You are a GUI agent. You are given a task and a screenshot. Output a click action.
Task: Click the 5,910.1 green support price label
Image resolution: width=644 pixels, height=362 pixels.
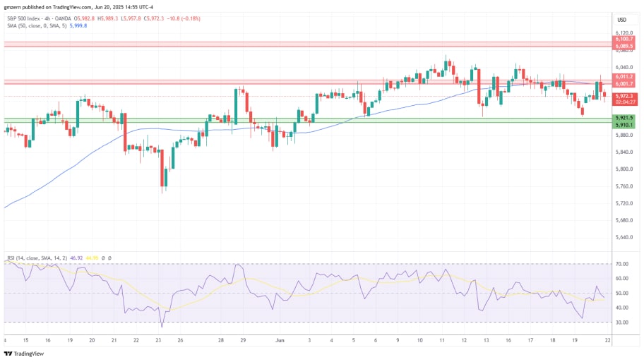pos(624,125)
